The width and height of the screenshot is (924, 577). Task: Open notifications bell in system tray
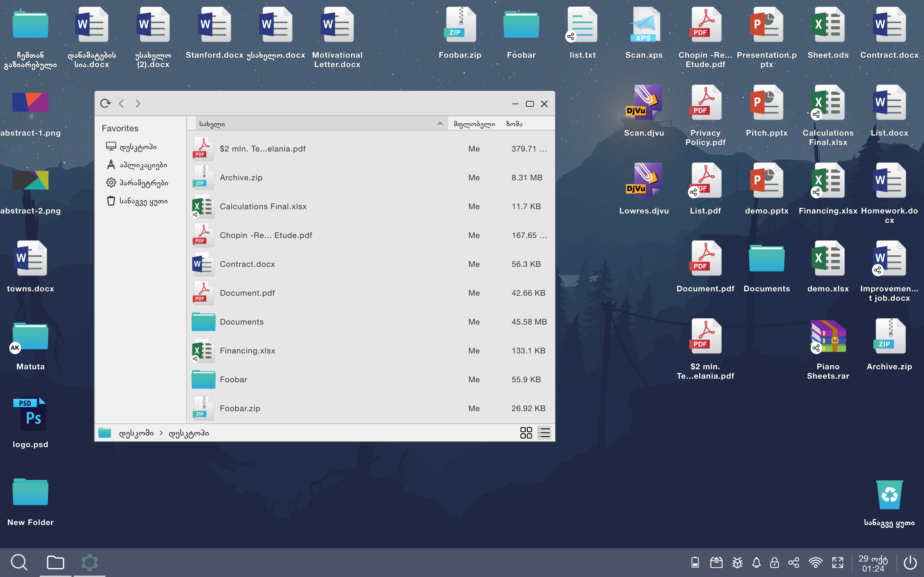(x=757, y=563)
